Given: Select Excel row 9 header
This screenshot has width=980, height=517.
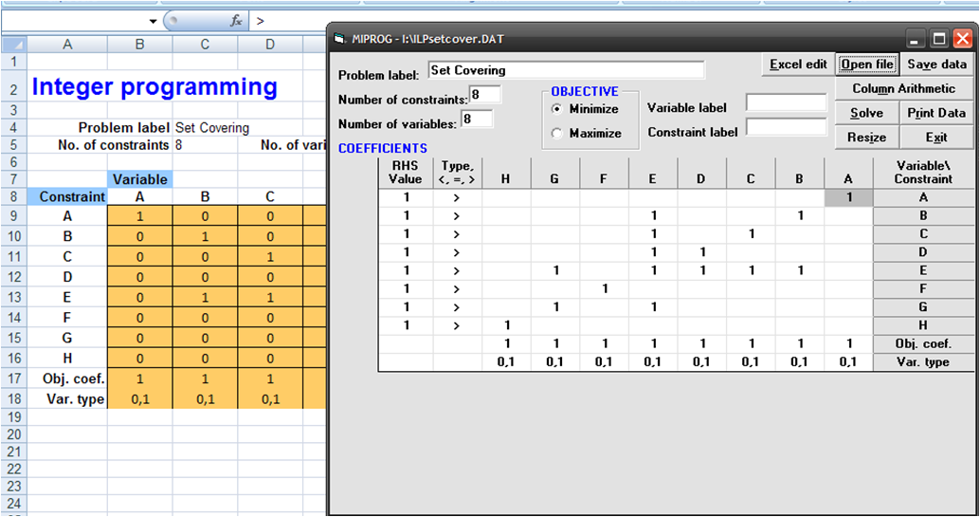Looking at the screenshot, I should point(13,216).
